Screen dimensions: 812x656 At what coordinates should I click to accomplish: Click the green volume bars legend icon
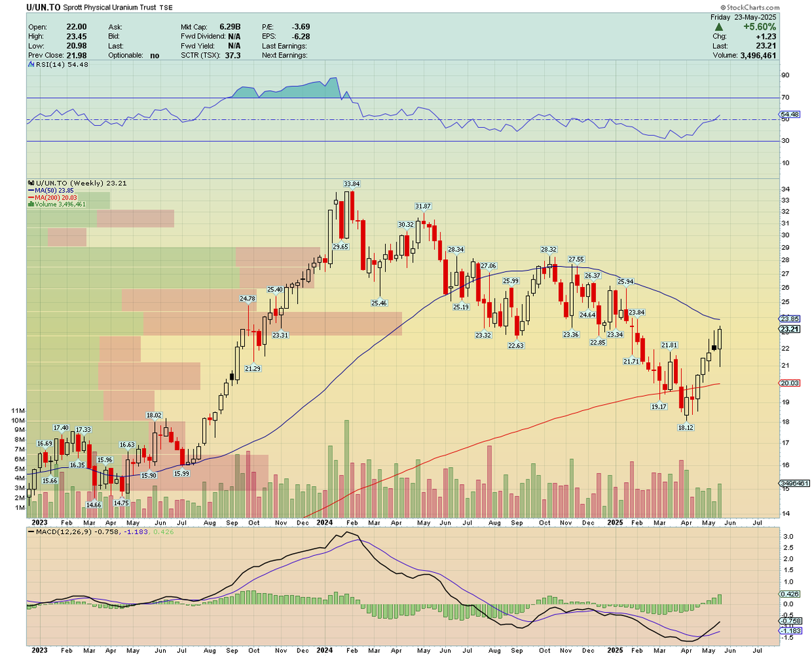tap(30, 204)
